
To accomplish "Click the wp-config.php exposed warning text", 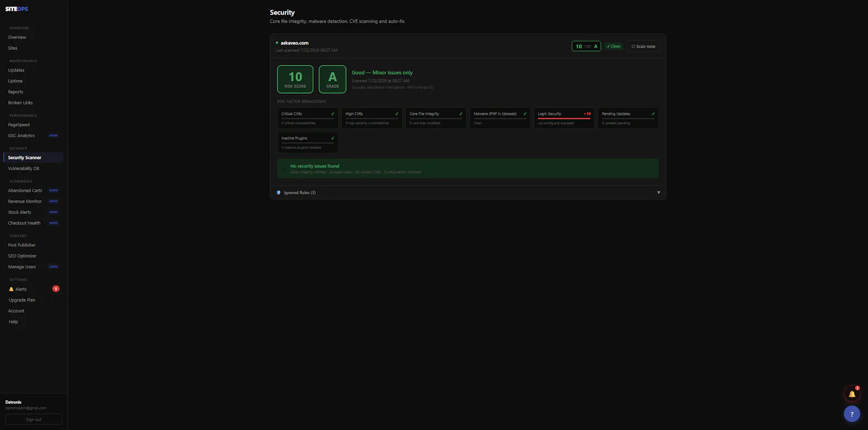I will pos(556,123).
